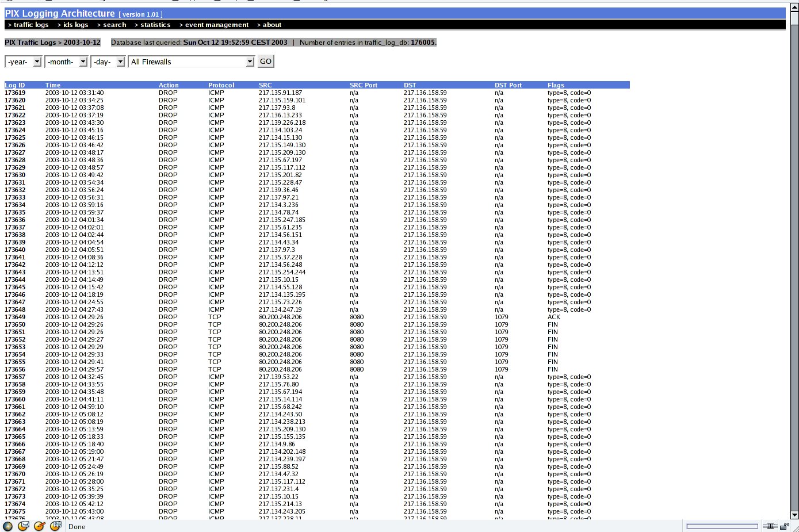Click the scrollbar down arrow
The height and width of the screenshot is (532, 799).
[794, 515]
